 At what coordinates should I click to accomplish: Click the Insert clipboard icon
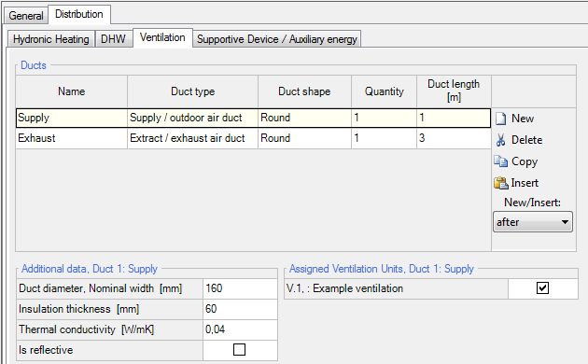click(501, 183)
